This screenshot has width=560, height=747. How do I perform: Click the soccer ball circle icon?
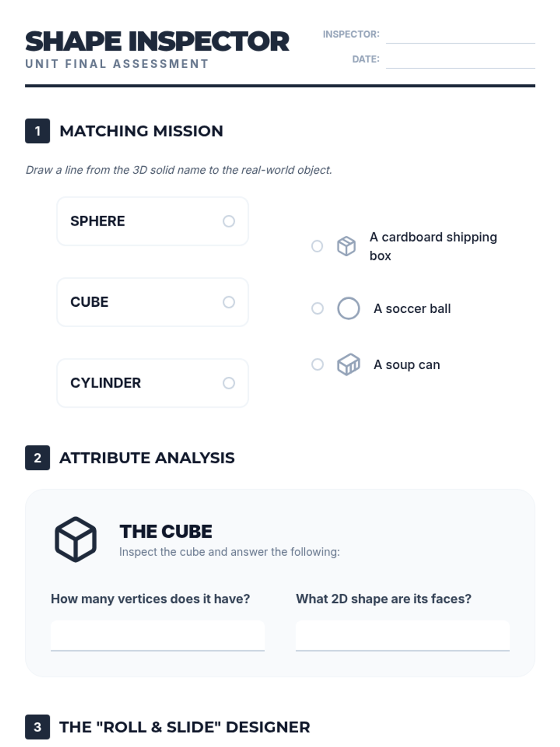(349, 308)
